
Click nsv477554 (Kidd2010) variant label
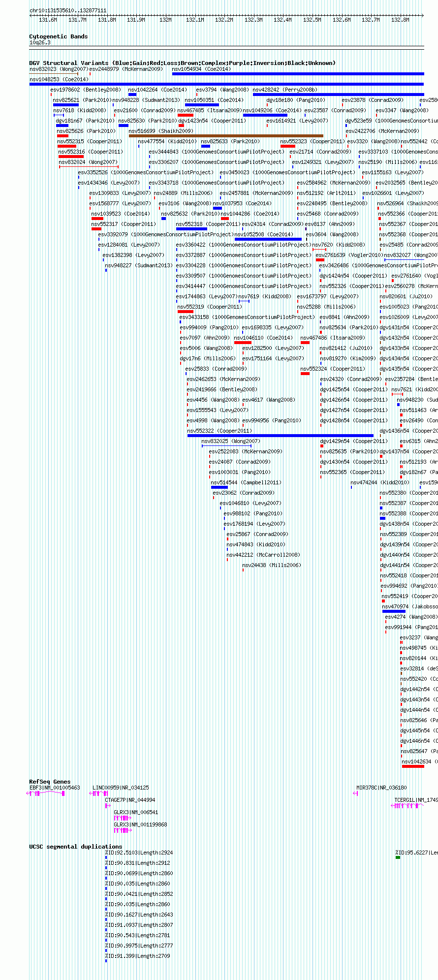[x=167, y=141]
